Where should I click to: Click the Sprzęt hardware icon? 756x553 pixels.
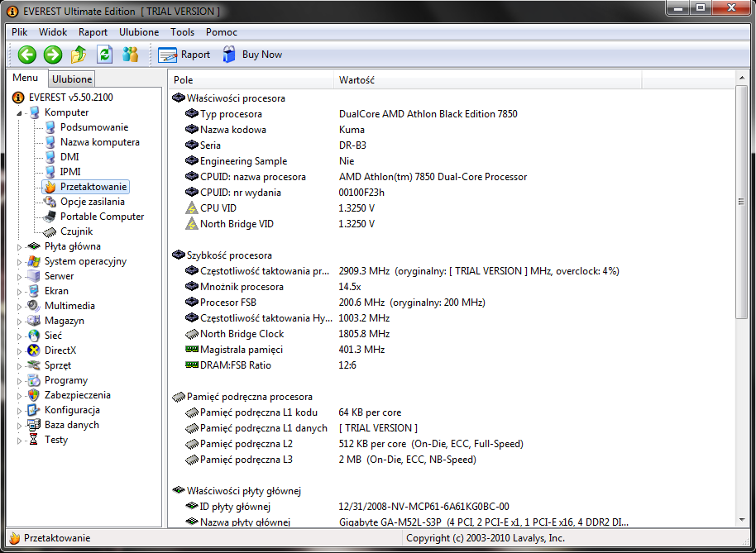pyautogui.click(x=34, y=365)
